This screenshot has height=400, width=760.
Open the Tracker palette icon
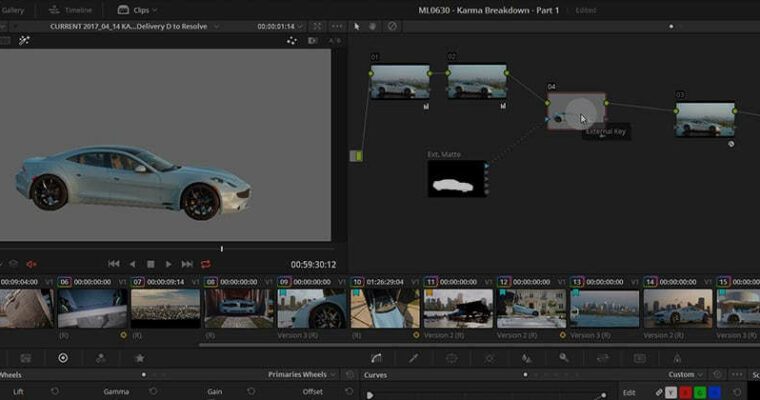click(x=489, y=357)
